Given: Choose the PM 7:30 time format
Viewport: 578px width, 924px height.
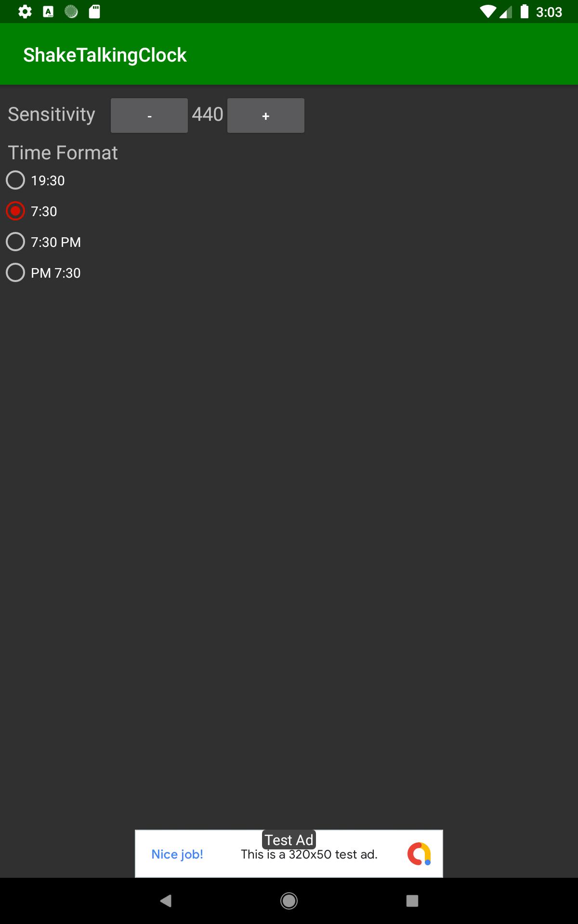Looking at the screenshot, I should 43,273.
